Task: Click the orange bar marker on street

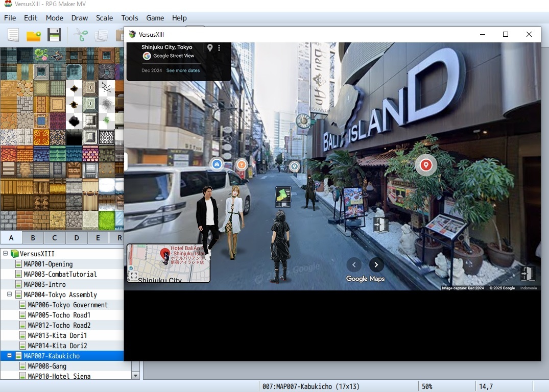Action: tap(242, 164)
